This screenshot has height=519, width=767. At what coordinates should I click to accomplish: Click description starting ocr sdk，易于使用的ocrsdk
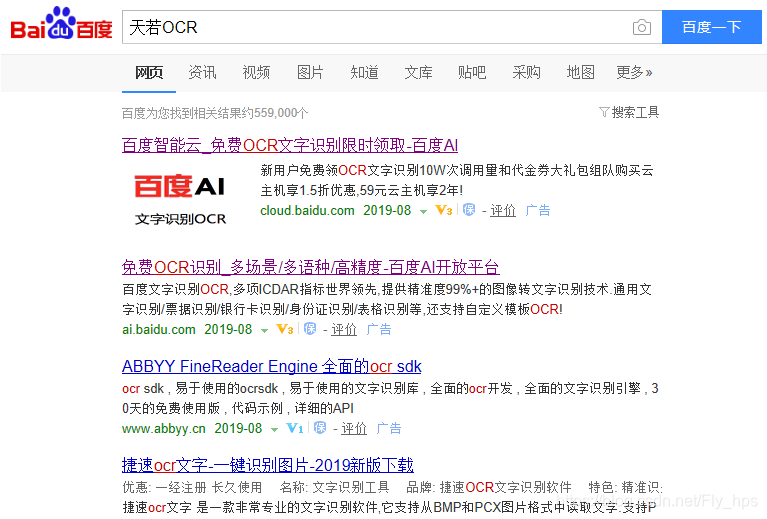pyautogui.click(x=390, y=398)
